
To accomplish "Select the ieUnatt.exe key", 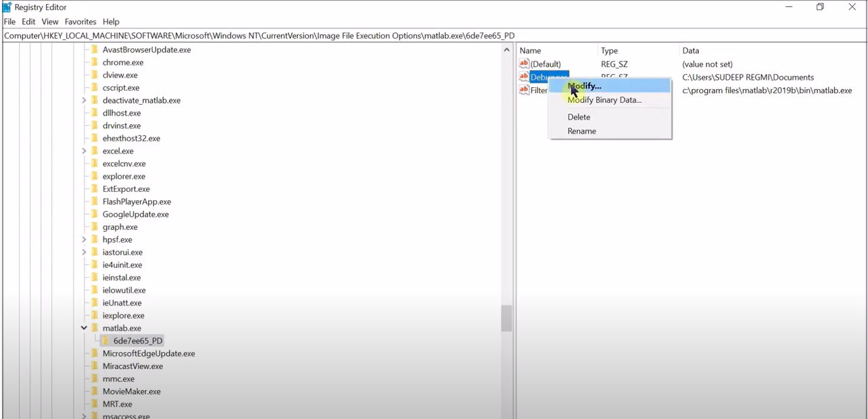I will click(122, 303).
